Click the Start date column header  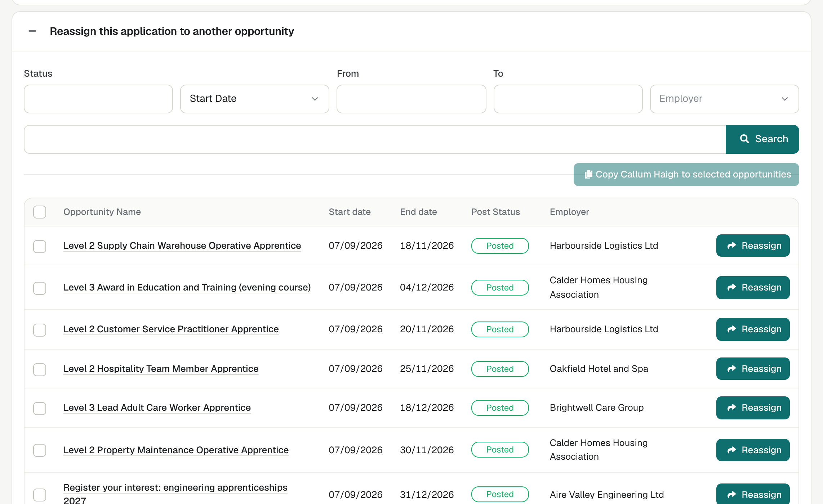point(350,212)
